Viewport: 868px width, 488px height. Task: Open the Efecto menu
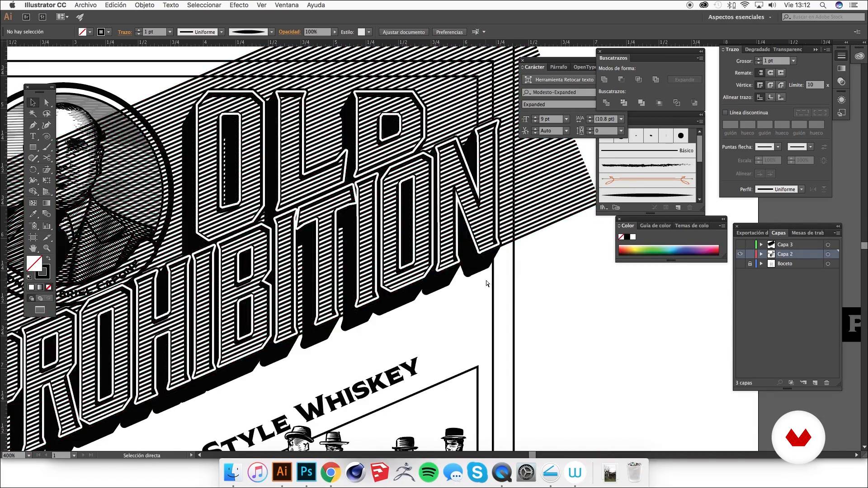point(239,5)
